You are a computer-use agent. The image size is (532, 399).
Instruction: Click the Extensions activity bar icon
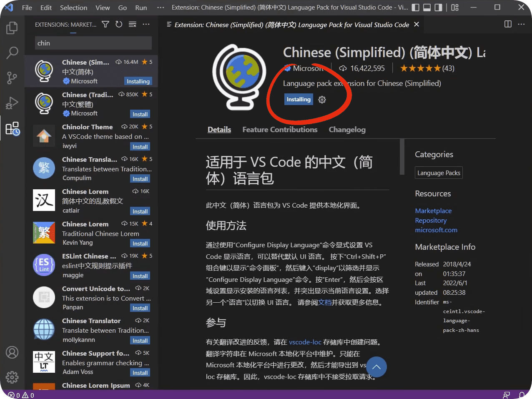coord(12,128)
